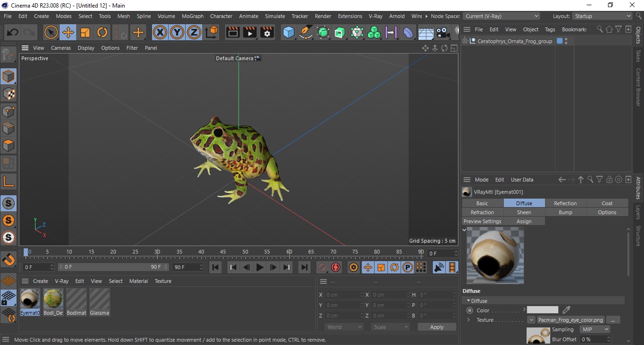Click the Preview Settings button
This screenshot has width=644, height=345.
pos(482,221)
